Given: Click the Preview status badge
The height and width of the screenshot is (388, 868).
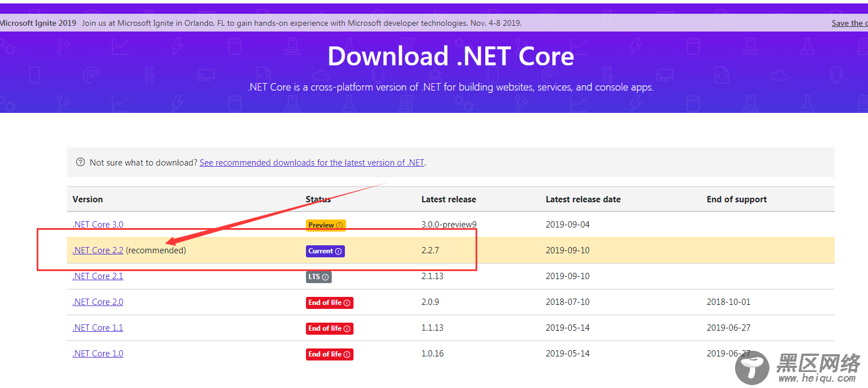Looking at the screenshot, I should [x=325, y=225].
